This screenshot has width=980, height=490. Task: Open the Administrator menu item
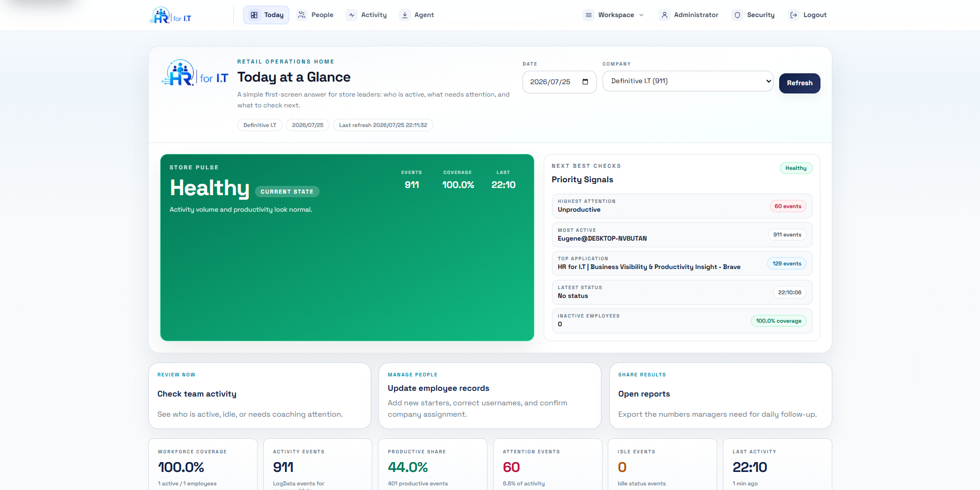689,15
